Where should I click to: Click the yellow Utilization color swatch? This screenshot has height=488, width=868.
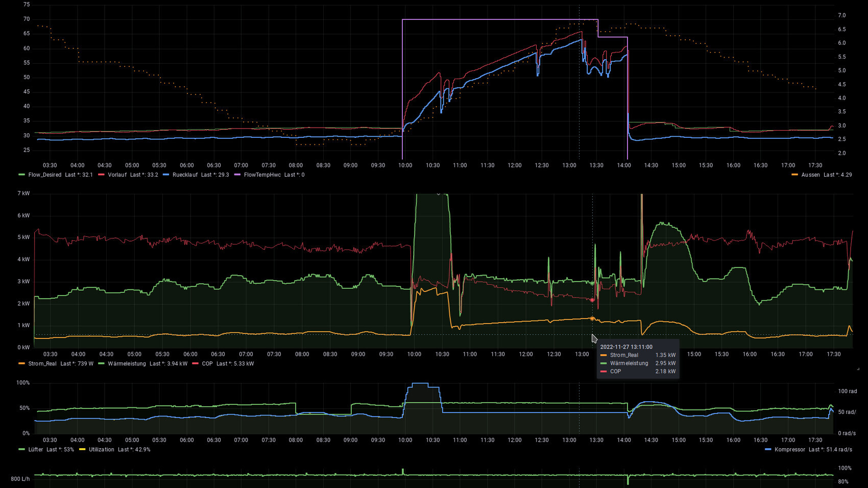82,450
